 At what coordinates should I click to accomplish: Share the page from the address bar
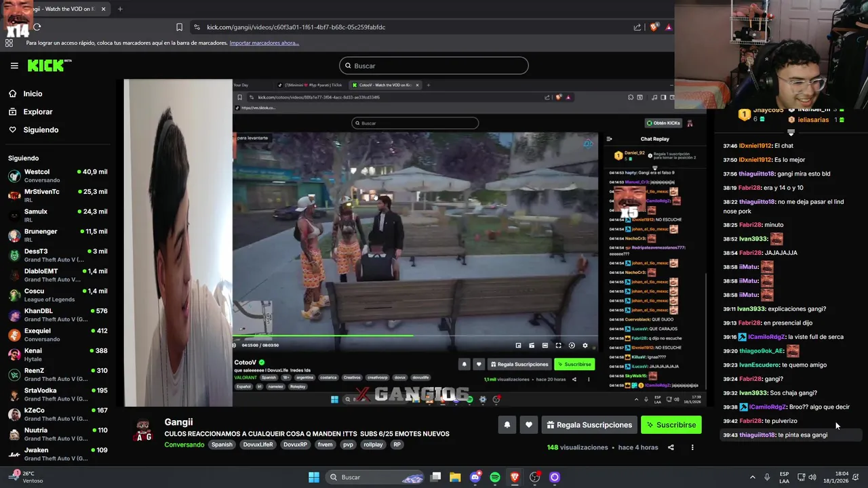pyautogui.click(x=637, y=27)
